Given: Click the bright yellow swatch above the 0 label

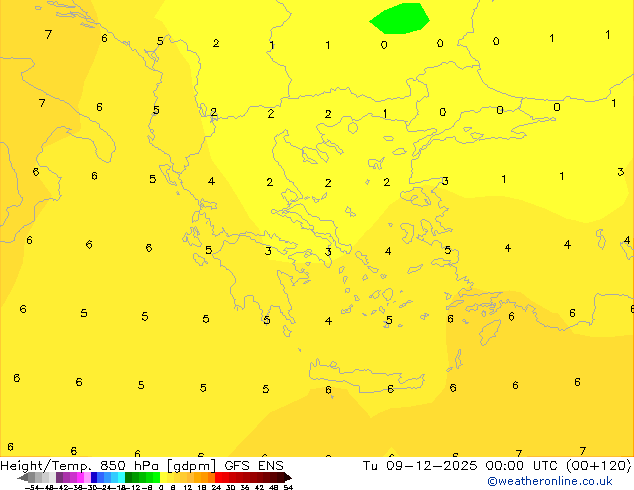Looking at the screenshot, I should coord(163,477).
